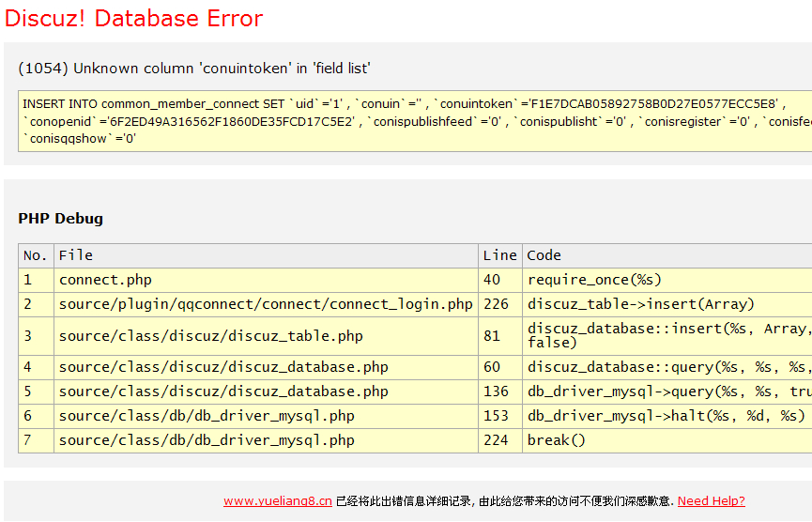Click the db_driver_mysql->query code cell
The height and width of the screenshot is (522, 812).
[x=667, y=392]
